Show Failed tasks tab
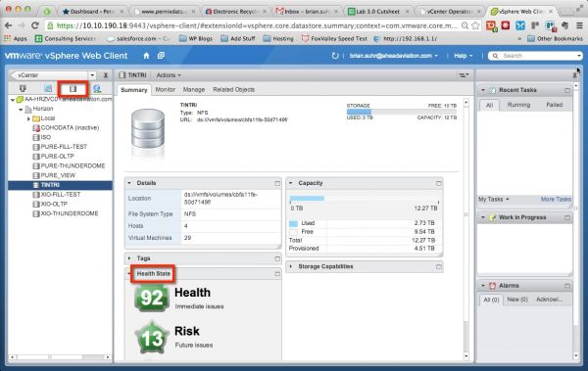The width and height of the screenshot is (588, 371). [x=555, y=105]
